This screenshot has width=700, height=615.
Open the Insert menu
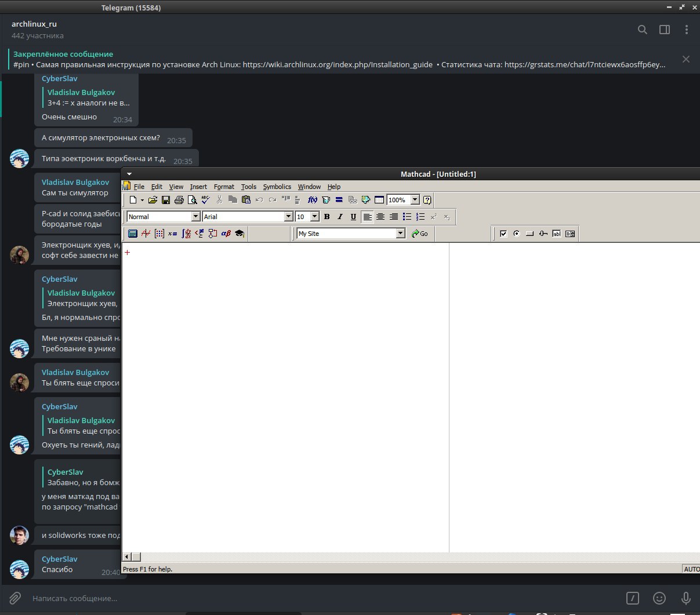pos(198,187)
